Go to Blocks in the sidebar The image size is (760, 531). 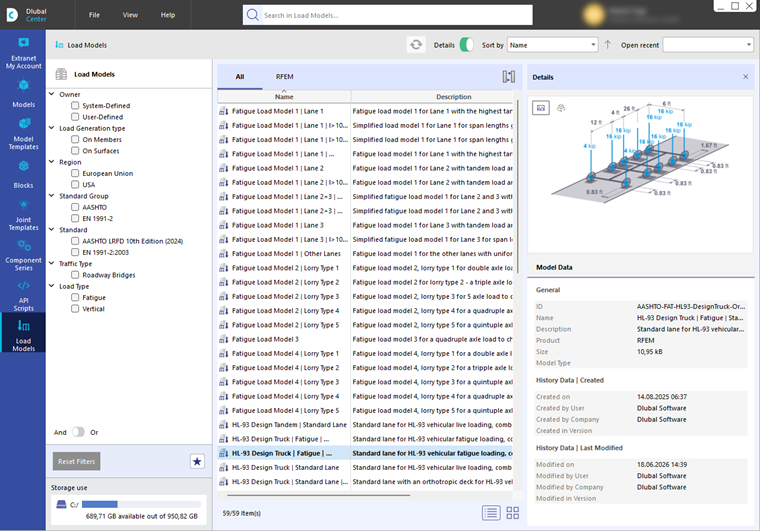[23, 174]
